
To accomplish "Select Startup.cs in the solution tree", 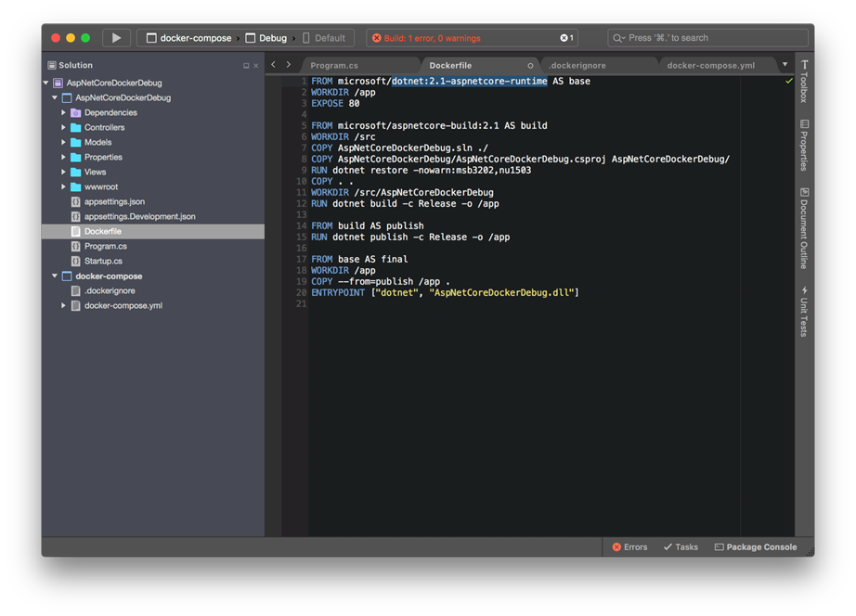I will click(x=103, y=261).
